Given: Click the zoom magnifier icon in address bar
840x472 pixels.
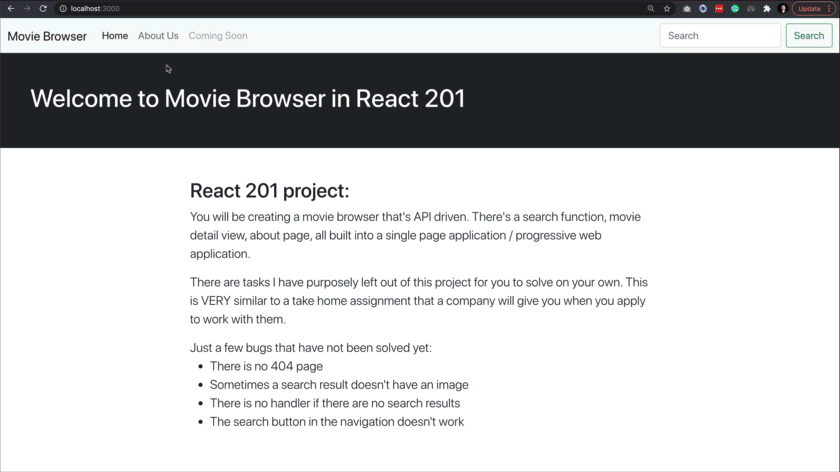Looking at the screenshot, I should (650, 9).
